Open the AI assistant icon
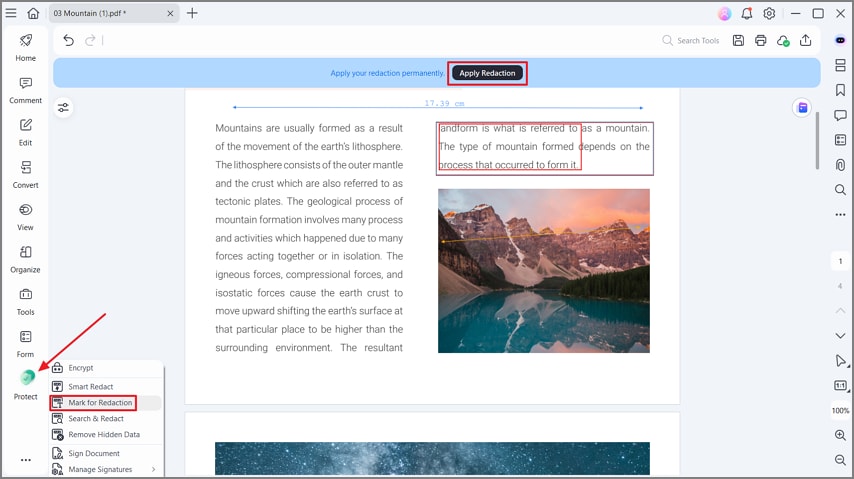This screenshot has width=854, height=479. coord(840,40)
